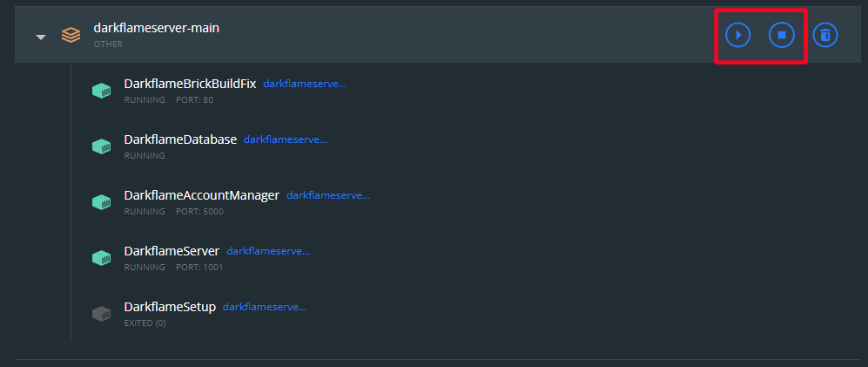Viewport: 868px width, 367px height.
Task: Select the DarkflameSetup container name
Action: (170, 307)
